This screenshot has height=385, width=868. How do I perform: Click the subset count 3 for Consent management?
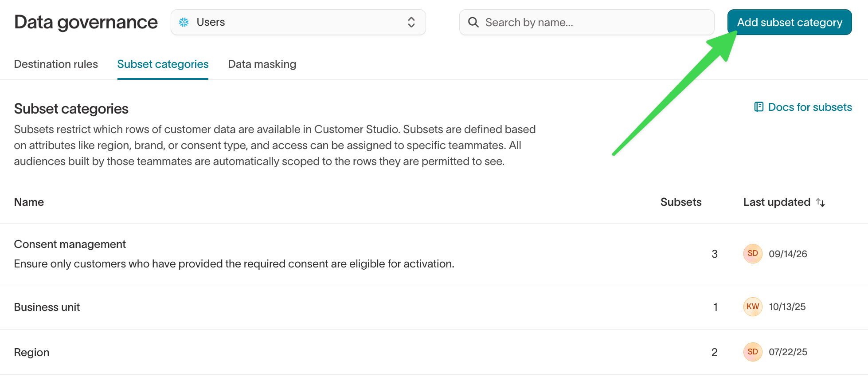coord(715,254)
